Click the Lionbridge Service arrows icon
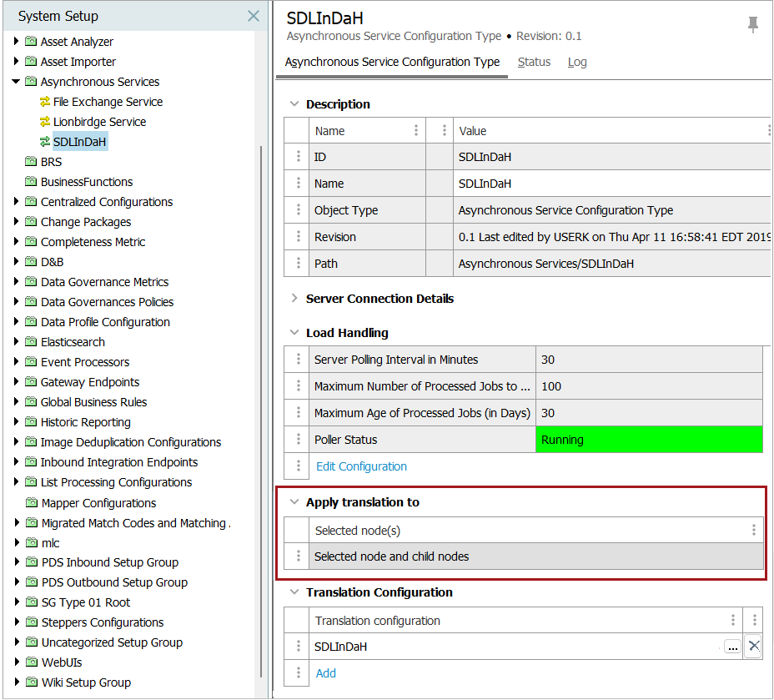 (45, 122)
